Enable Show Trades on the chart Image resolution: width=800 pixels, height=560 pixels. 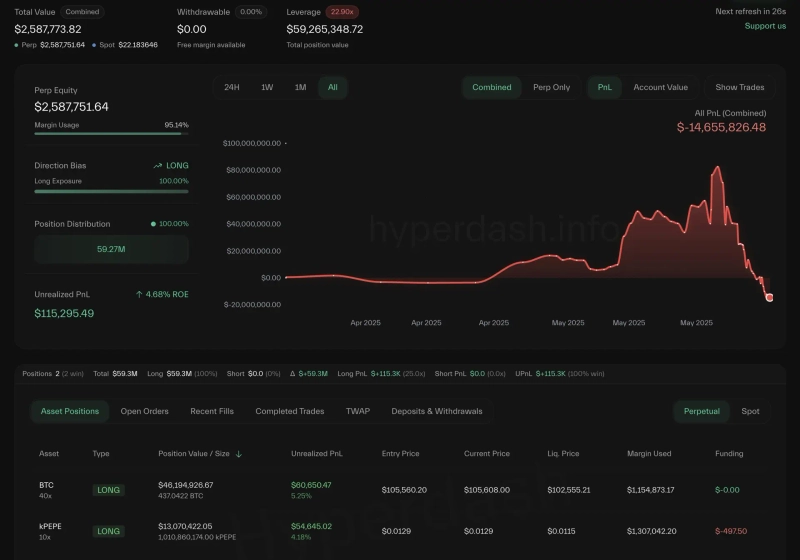pos(740,88)
